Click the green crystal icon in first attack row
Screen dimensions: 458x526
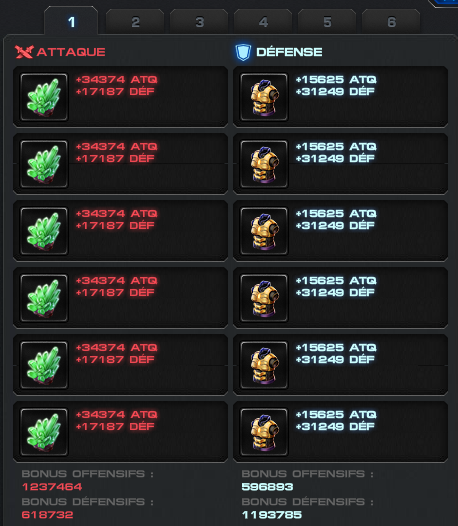point(44,97)
